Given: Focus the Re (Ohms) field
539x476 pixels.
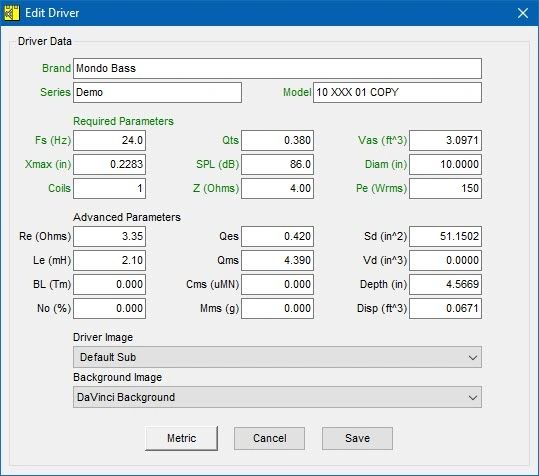Looking at the screenshot, I should coord(109,236).
